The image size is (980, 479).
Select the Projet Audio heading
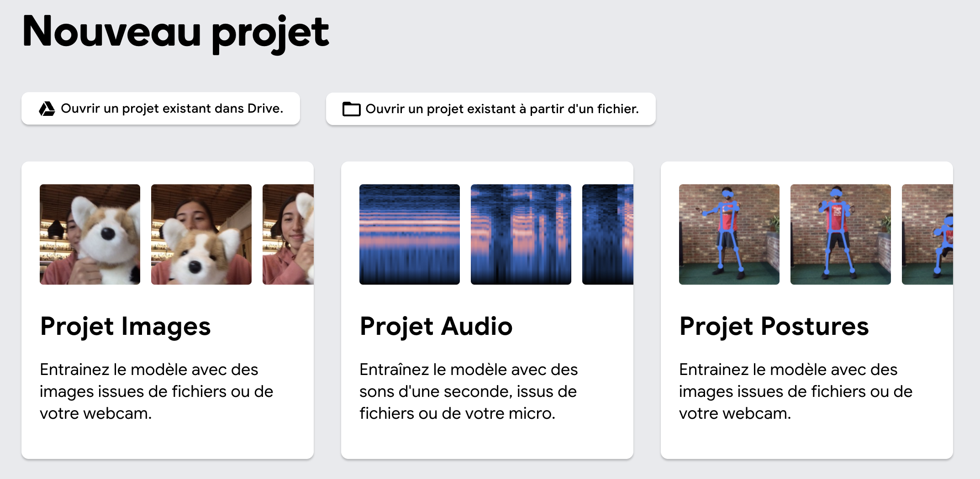pos(436,326)
